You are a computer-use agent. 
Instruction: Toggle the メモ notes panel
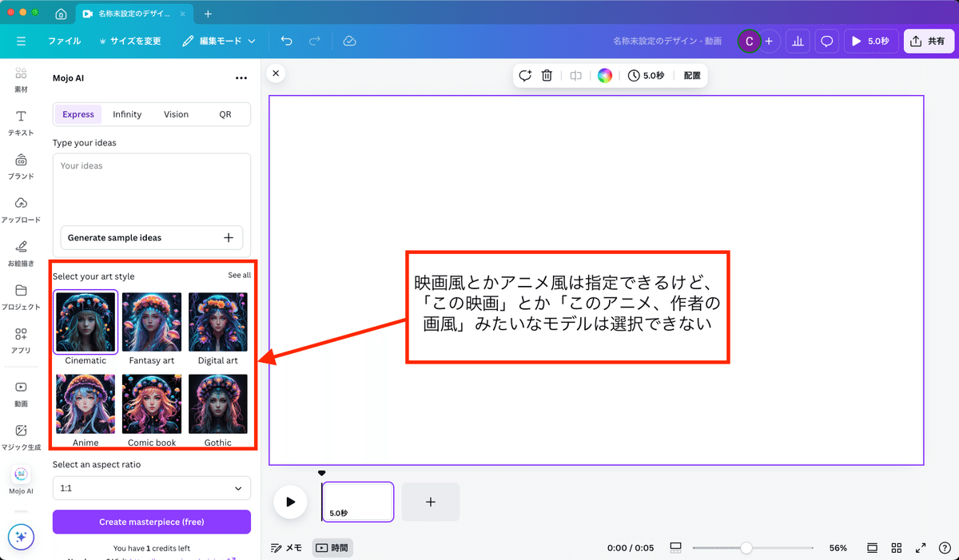pyautogui.click(x=287, y=548)
